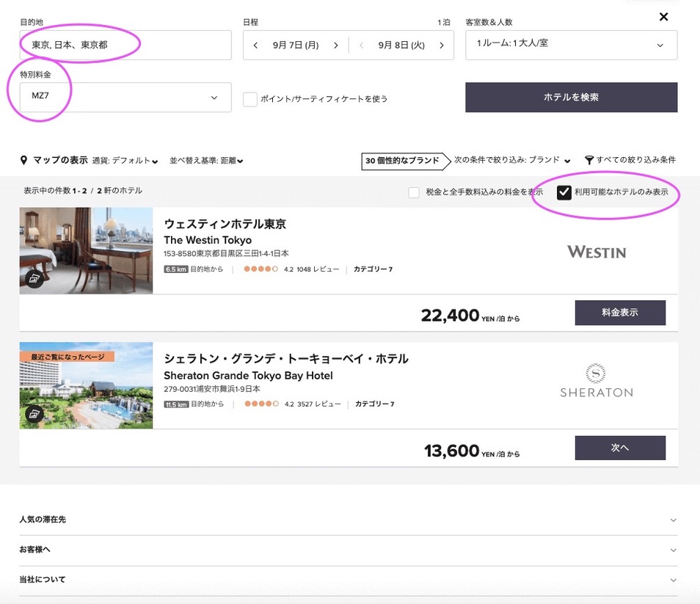Click 次へ button for Sheraton Grande

pos(619,448)
